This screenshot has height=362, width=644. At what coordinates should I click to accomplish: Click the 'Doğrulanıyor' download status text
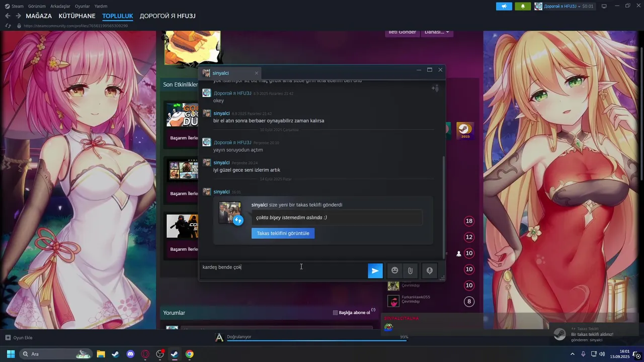tap(239, 336)
